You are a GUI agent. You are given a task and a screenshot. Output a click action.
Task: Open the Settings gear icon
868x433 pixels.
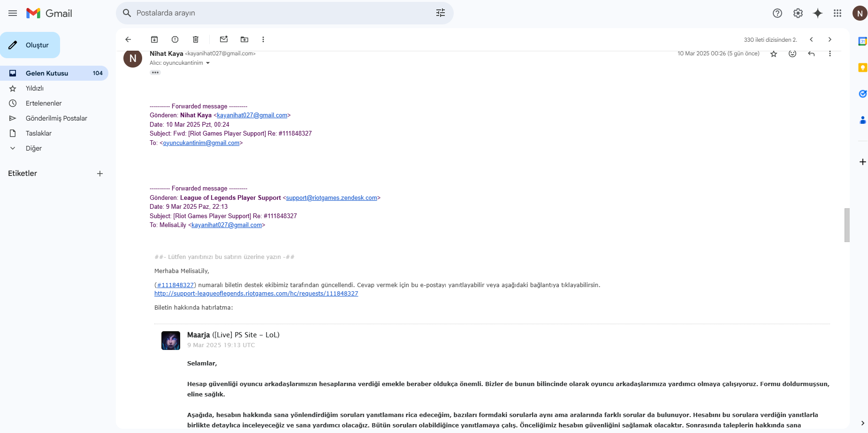point(798,13)
